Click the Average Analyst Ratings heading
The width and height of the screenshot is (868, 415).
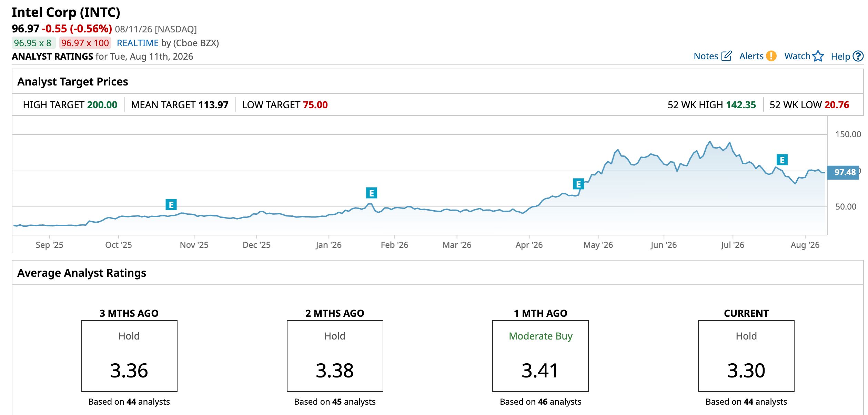click(x=82, y=273)
